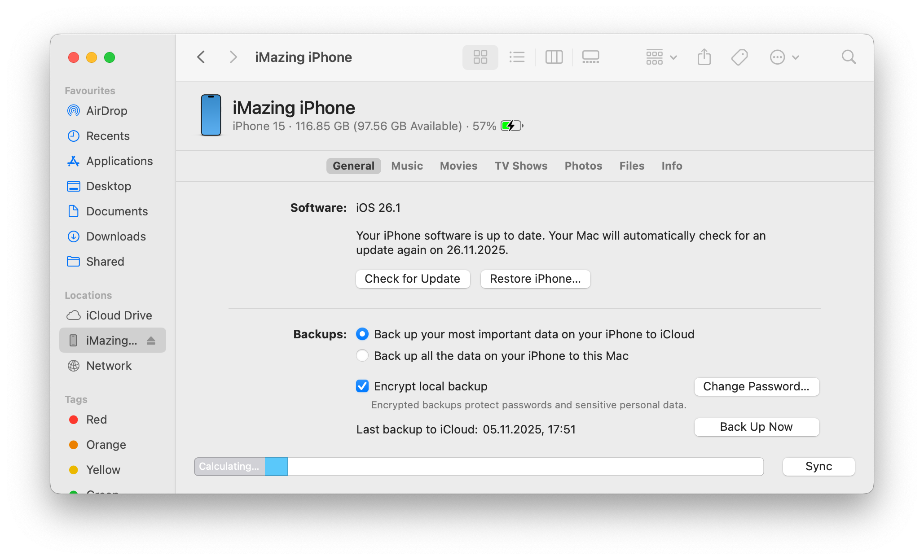The image size is (924, 560).
Task: Switch to the Music tab
Action: click(x=407, y=166)
